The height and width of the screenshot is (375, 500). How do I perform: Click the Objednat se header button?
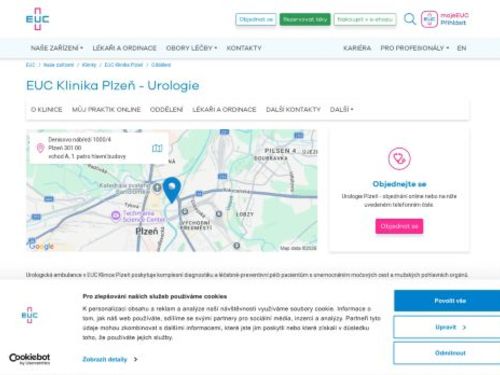(x=256, y=19)
